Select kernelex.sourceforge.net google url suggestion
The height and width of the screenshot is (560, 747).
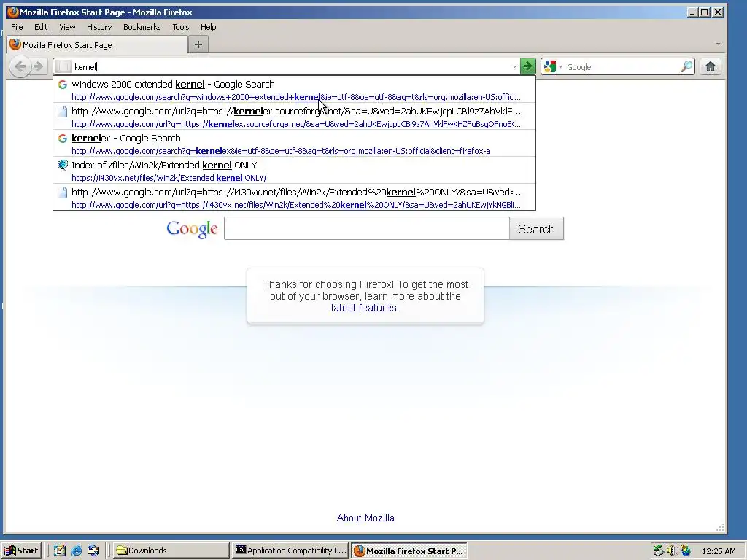295,116
